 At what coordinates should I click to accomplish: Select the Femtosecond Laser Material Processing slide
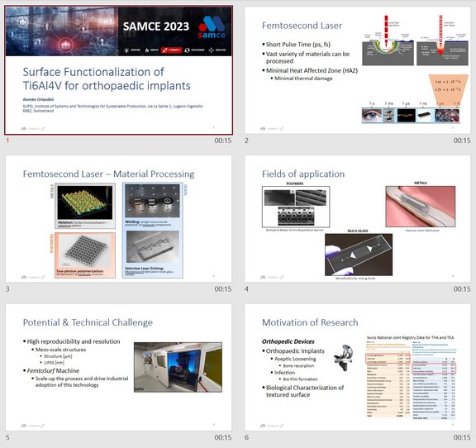coord(118,219)
